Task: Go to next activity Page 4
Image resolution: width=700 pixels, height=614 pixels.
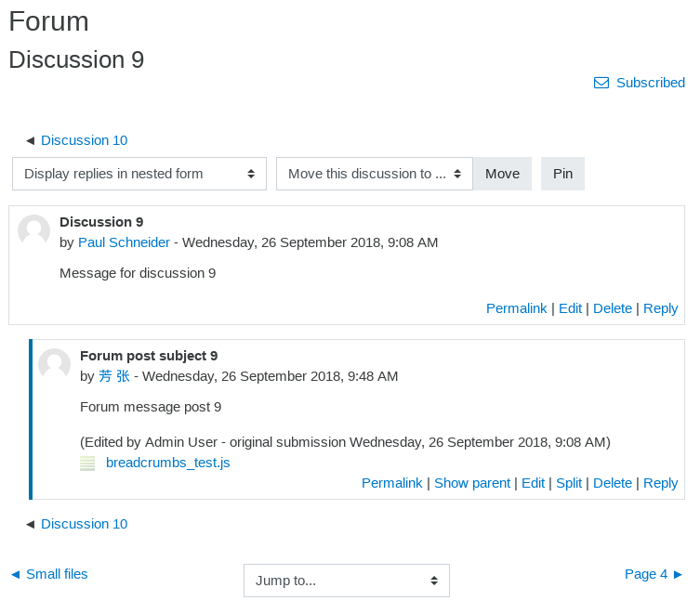Action: pos(654,574)
